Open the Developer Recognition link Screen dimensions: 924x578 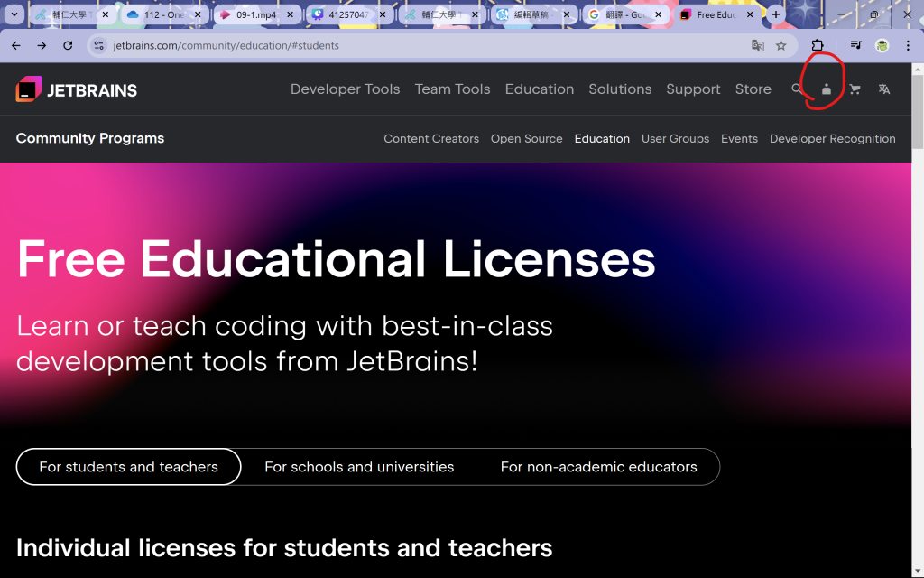coord(833,138)
